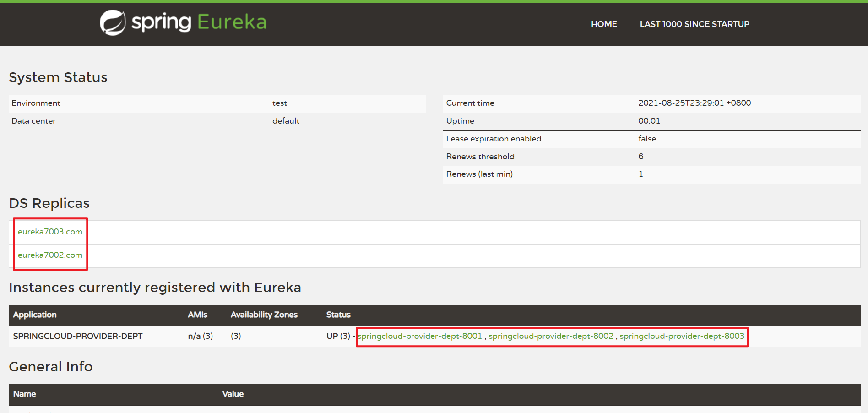Select the Lease expiration enabled false value
The height and width of the screenshot is (413, 868).
tap(647, 139)
